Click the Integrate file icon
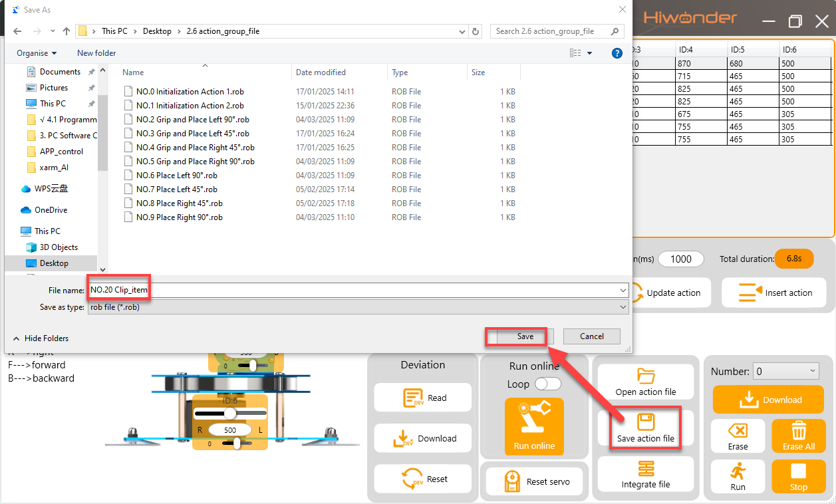836x504 pixels. tap(646, 469)
